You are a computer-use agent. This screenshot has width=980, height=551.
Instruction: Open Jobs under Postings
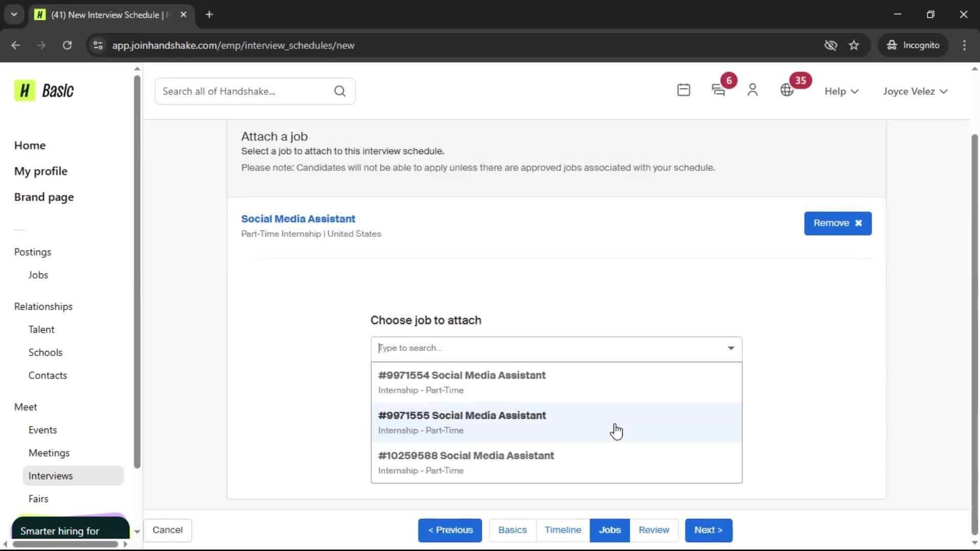pos(38,275)
